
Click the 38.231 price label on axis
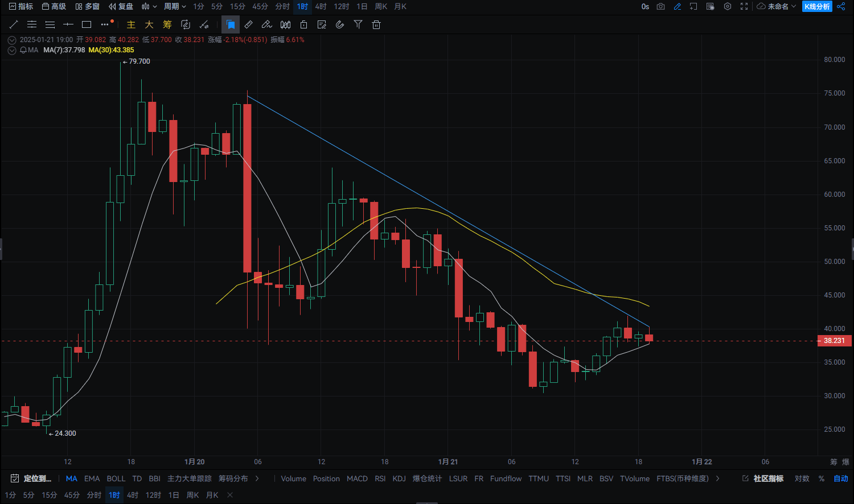(833, 341)
